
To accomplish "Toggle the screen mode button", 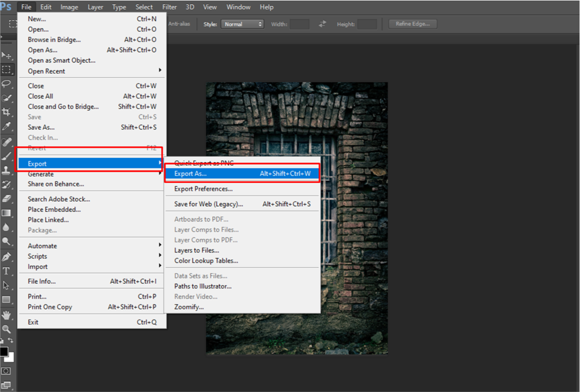I will (7, 384).
